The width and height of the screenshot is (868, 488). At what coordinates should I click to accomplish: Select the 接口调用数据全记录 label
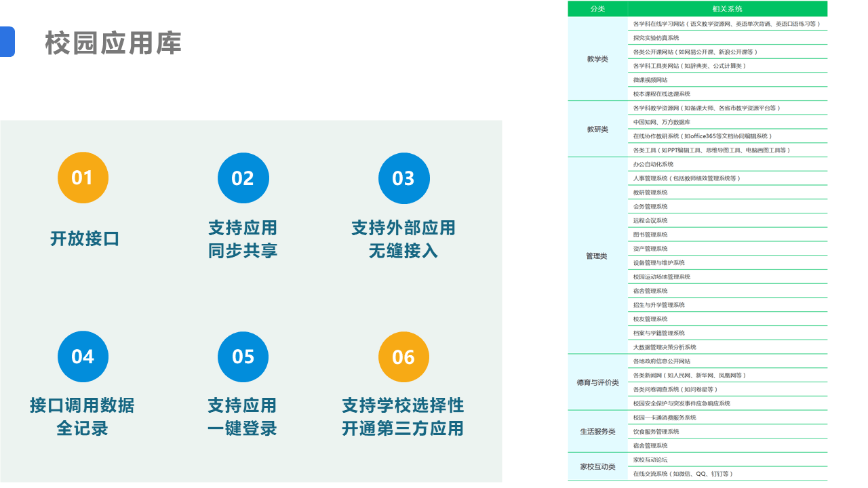(82, 417)
